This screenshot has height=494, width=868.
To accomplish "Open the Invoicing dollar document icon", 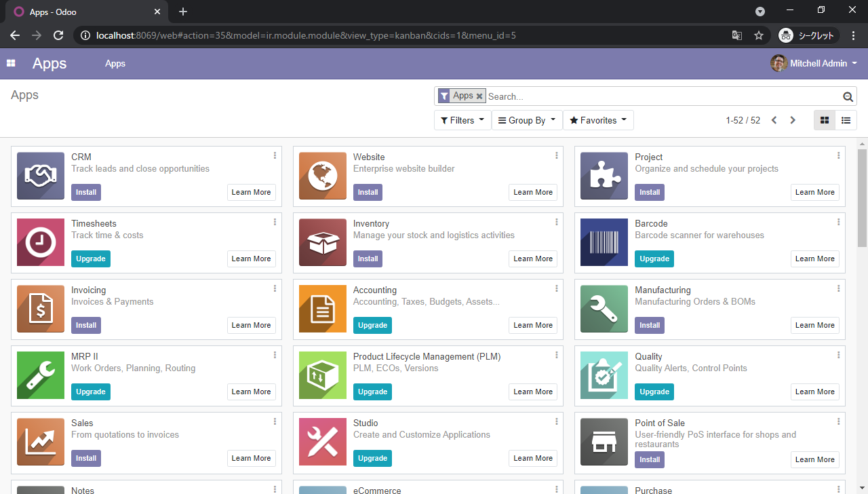I will pos(41,309).
